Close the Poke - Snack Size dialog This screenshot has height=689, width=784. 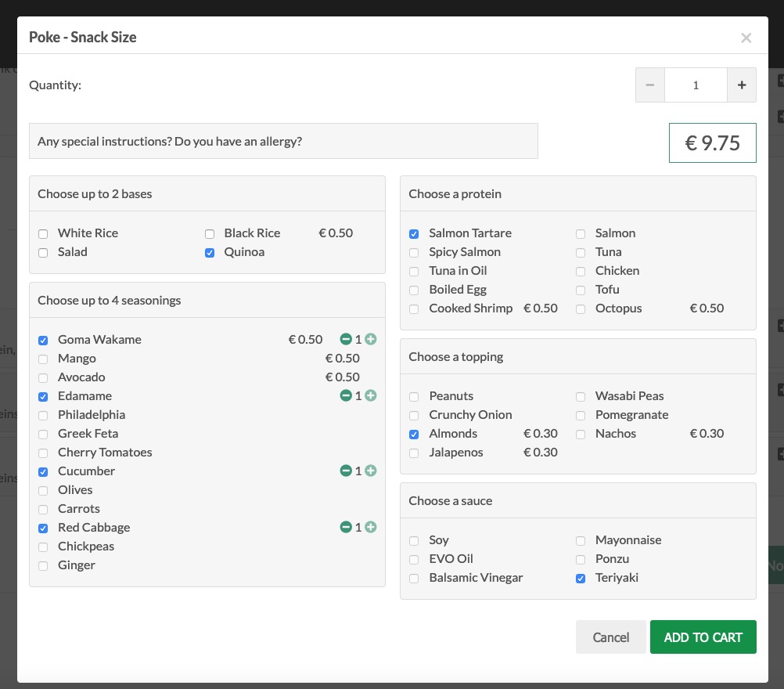746,38
